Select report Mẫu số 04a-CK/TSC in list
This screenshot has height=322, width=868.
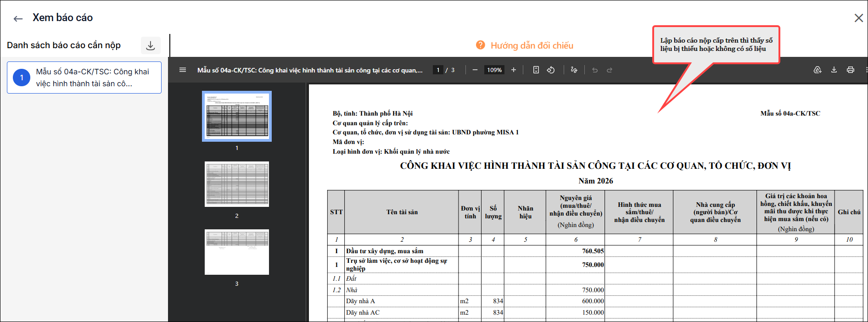pos(84,78)
